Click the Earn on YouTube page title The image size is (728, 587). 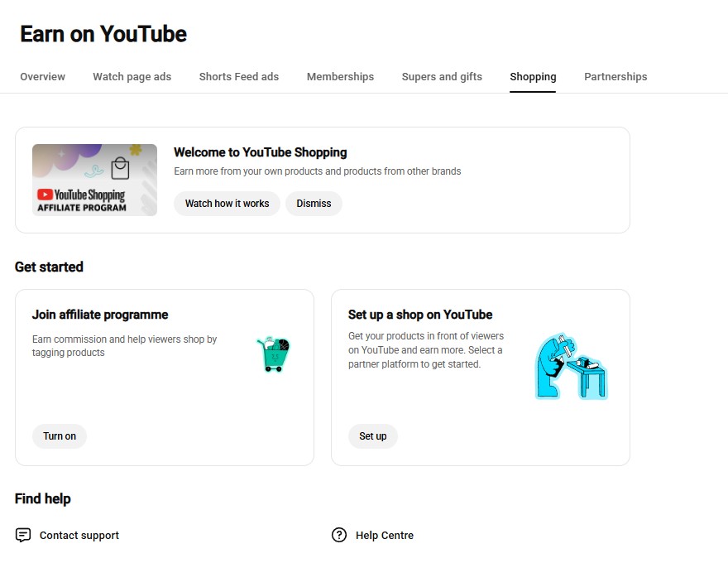(103, 34)
